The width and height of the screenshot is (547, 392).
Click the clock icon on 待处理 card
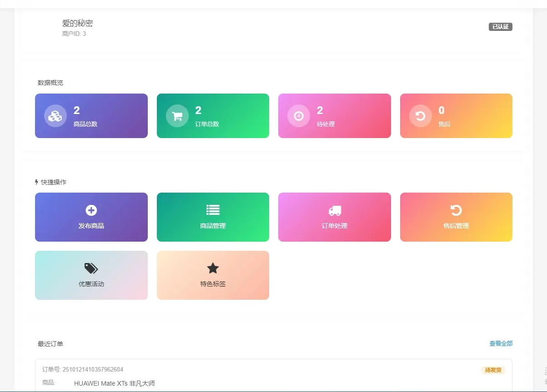[x=299, y=116]
